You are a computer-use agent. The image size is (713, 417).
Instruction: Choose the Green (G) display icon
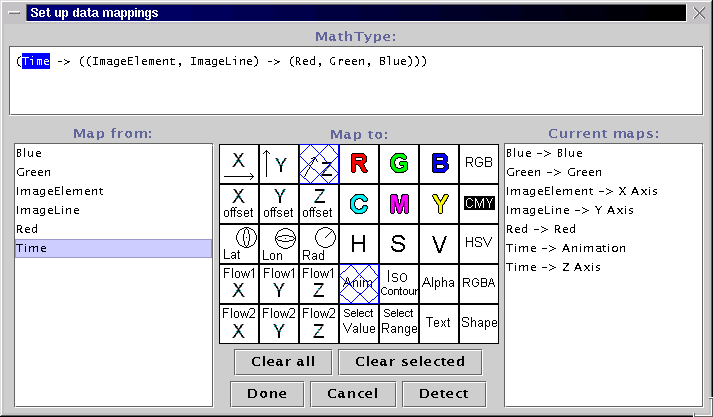click(x=399, y=164)
